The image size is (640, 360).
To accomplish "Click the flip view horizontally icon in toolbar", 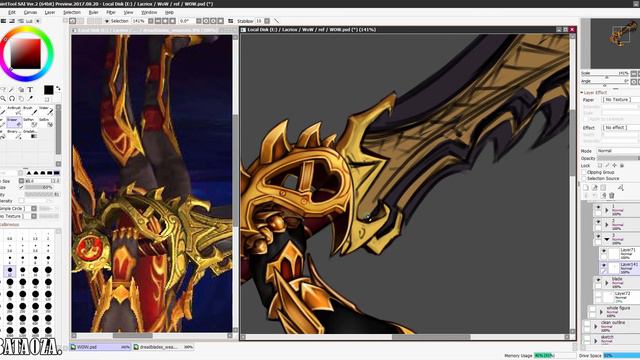I will [x=231, y=21].
